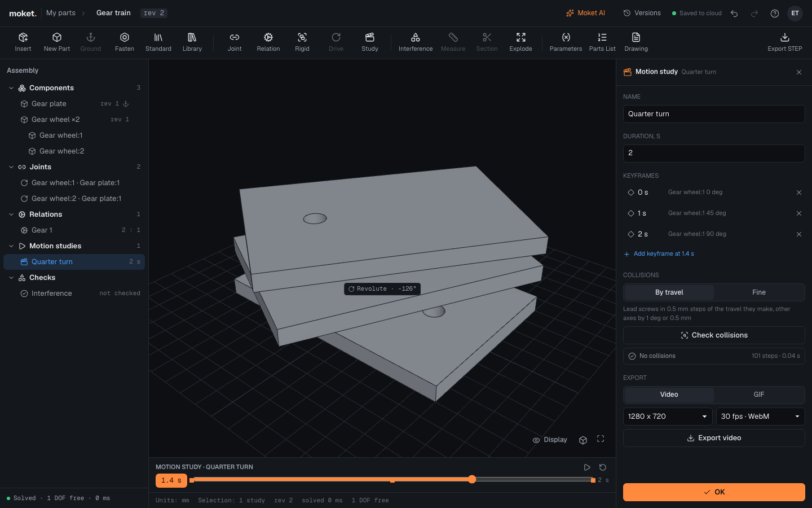Select By travel collision mode

[669, 292]
